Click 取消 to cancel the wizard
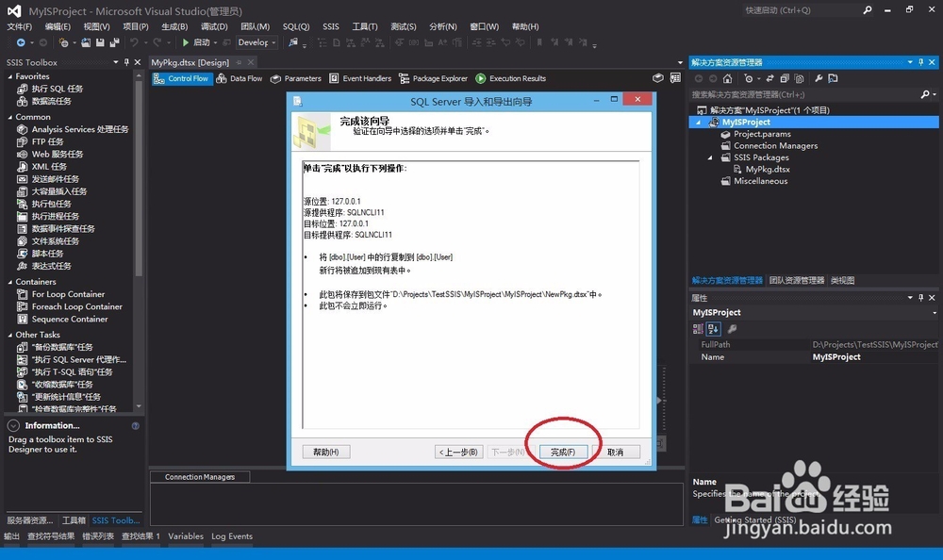This screenshot has height=560, width=943. [x=615, y=452]
